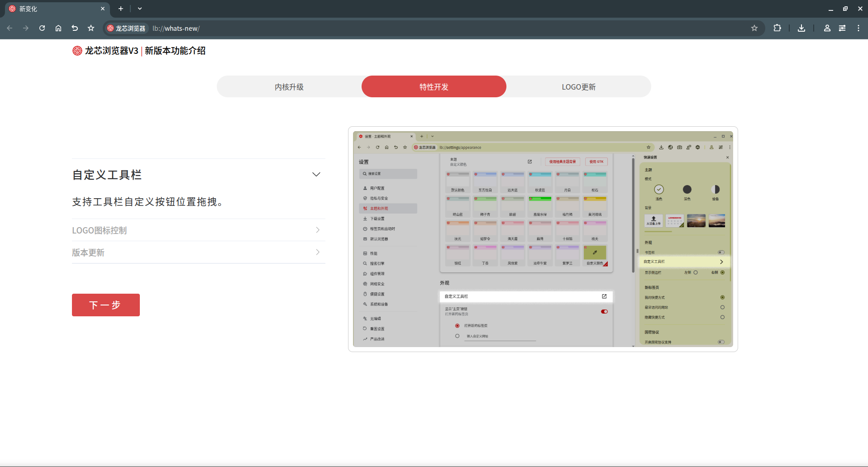Viewport: 868px width, 467px height.
Task: Click the 支持工具栏自定义按钮位置拖拽 description text
Action: tap(148, 202)
